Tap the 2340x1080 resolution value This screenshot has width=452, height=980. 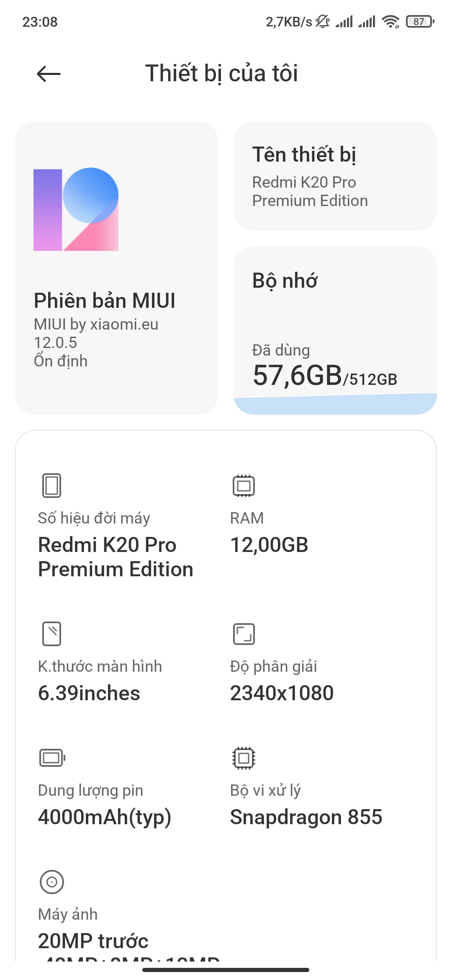(x=282, y=693)
